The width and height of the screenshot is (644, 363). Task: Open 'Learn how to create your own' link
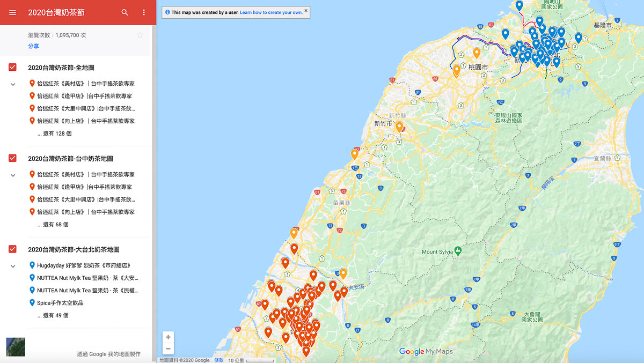pos(271,12)
